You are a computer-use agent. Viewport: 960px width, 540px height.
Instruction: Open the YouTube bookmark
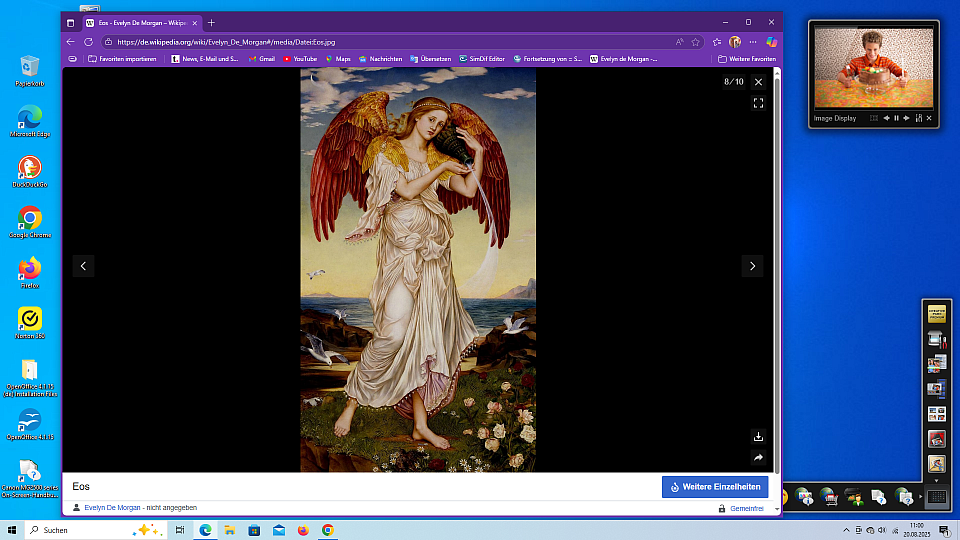click(300, 59)
